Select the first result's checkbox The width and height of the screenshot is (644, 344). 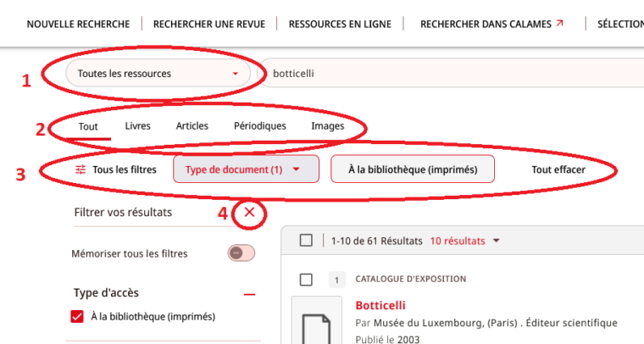click(x=306, y=280)
